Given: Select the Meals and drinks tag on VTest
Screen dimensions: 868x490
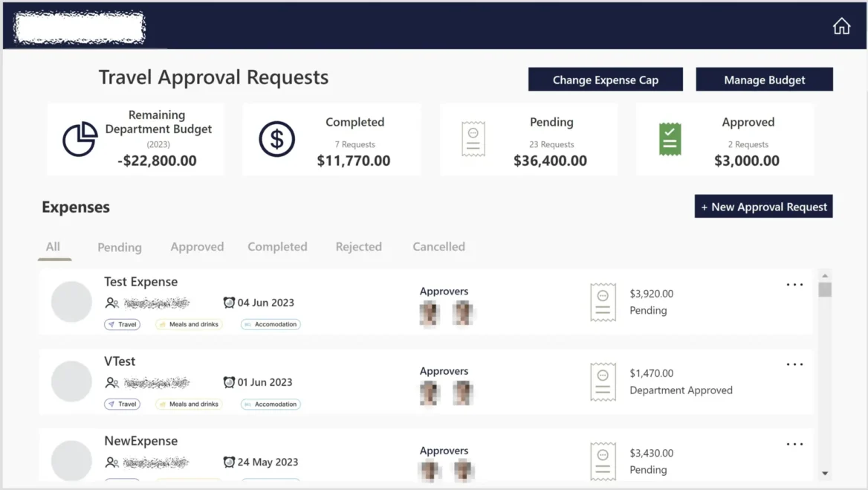Looking at the screenshot, I should click(189, 404).
